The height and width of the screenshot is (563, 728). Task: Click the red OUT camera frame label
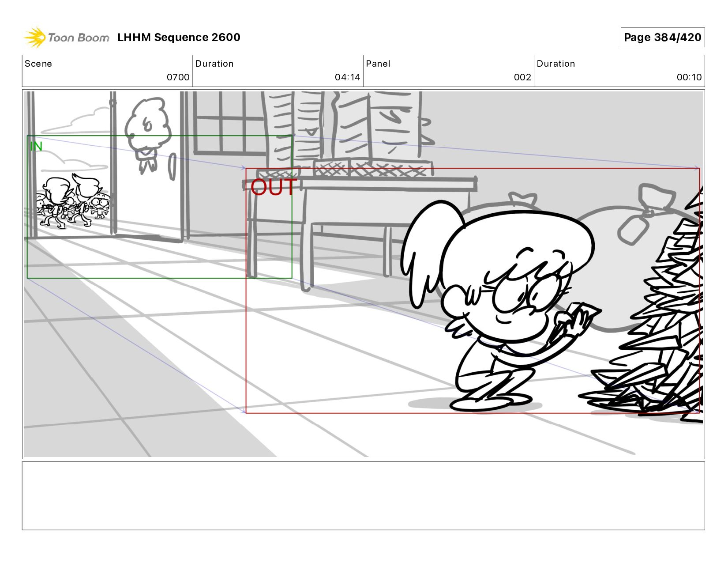[x=274, y=187]
